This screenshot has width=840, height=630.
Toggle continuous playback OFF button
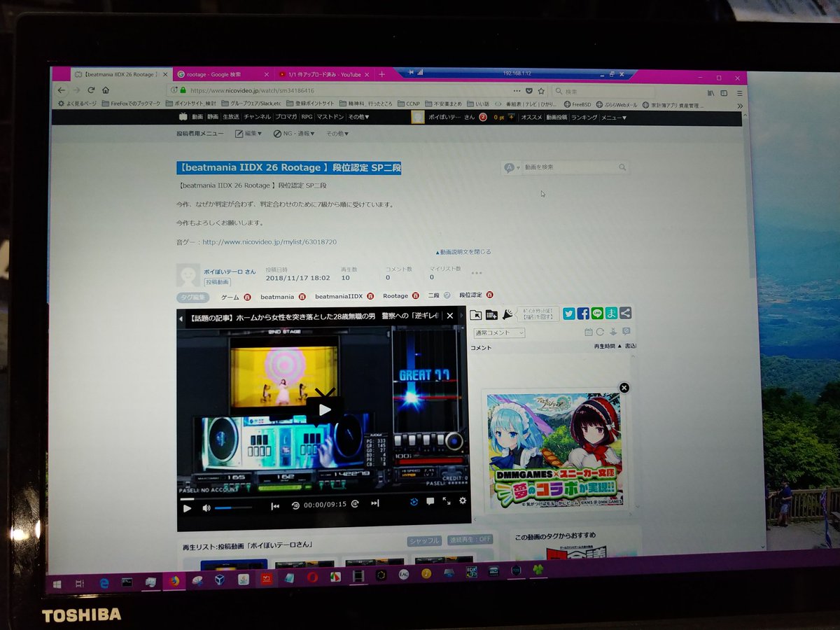tap(470, 540)
